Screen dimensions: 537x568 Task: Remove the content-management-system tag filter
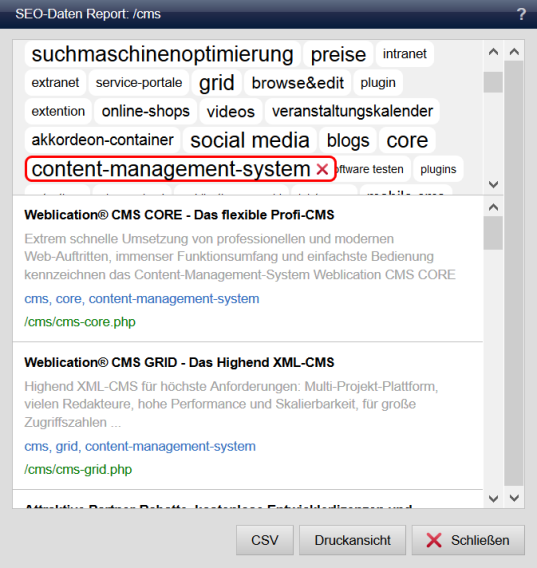(322, 169)
